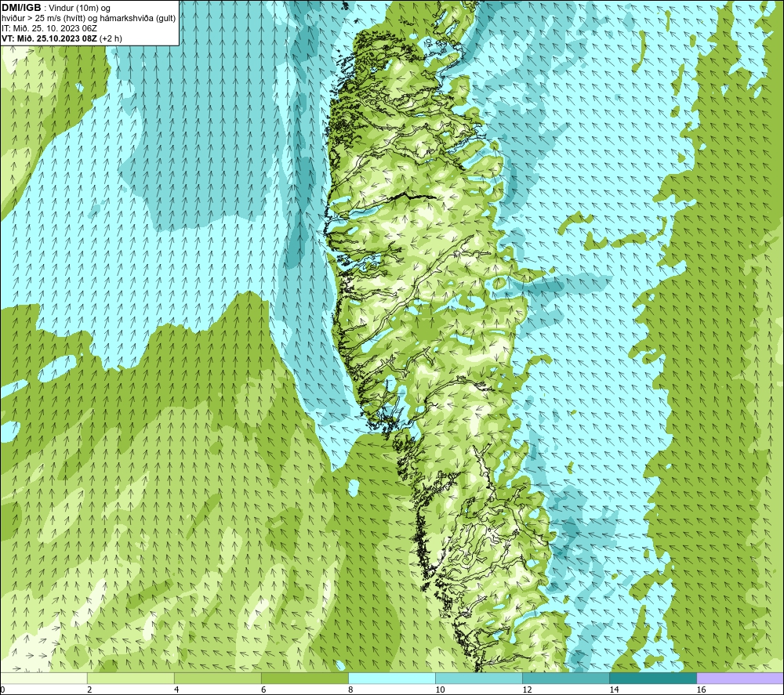Viewport: 784px width, 695px height.
Task: Click the "DMI/IGB" title text
Action: (21, 8)
